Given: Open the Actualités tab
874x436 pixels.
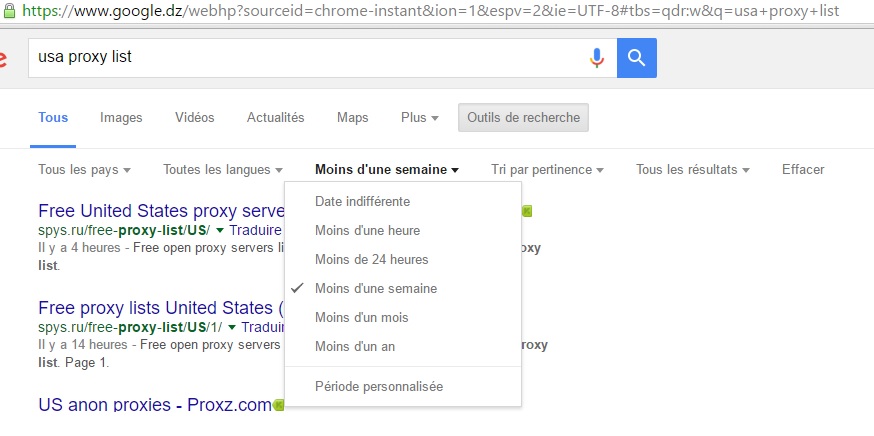Looking at the screenshot, I should [275, 117].
